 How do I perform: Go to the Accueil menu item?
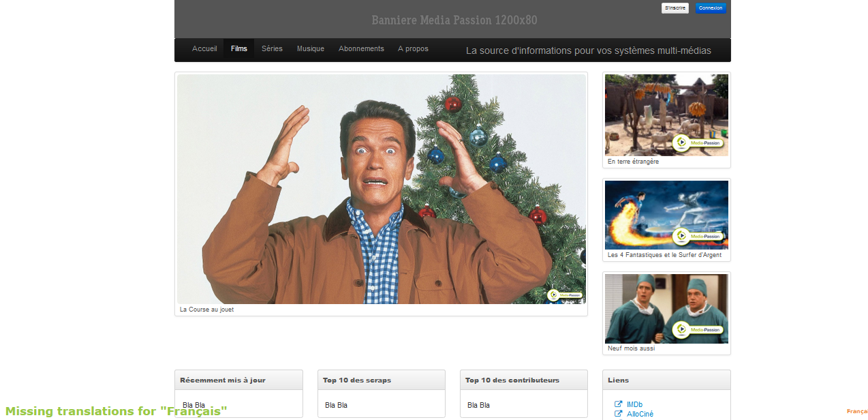point(204,48)
